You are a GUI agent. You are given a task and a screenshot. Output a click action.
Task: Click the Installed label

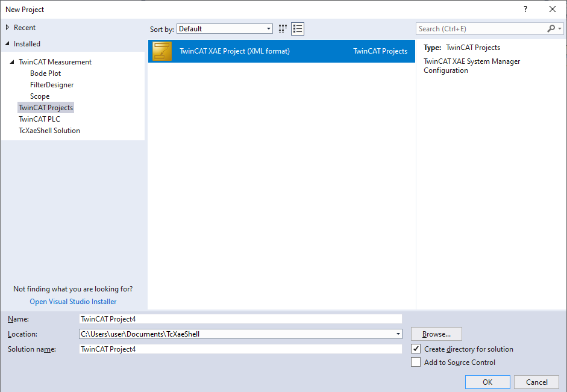(x=27, y=44)
